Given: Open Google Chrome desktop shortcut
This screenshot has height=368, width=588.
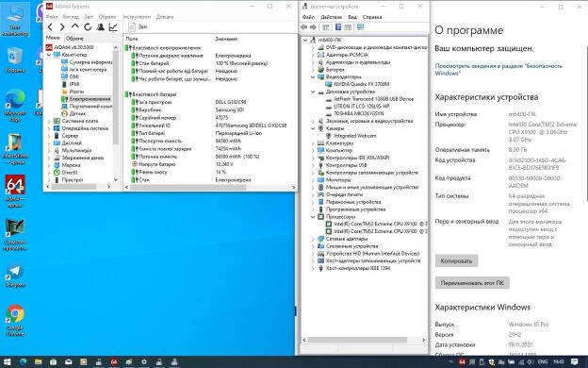Looking at the screenshot, I should click(x=15, y=320).
